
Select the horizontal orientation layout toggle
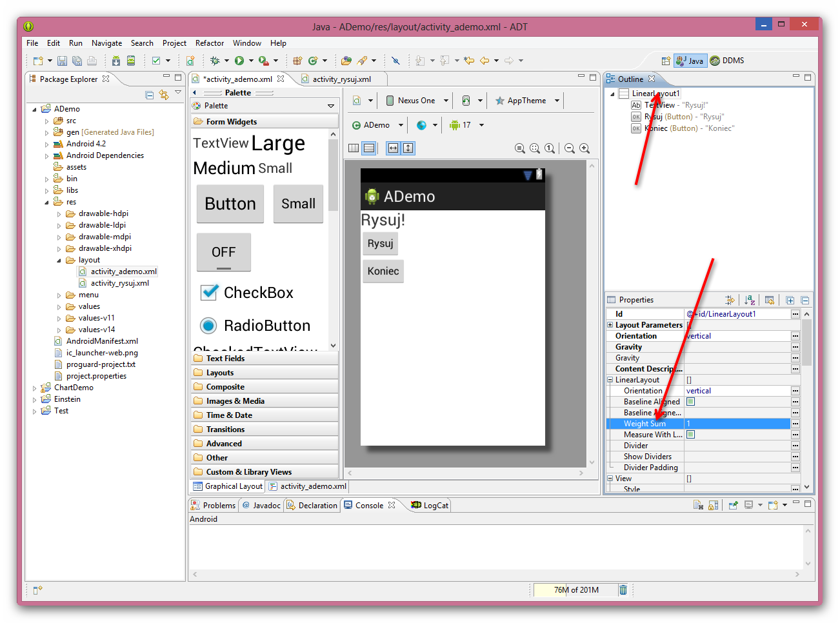click(354, 148)
